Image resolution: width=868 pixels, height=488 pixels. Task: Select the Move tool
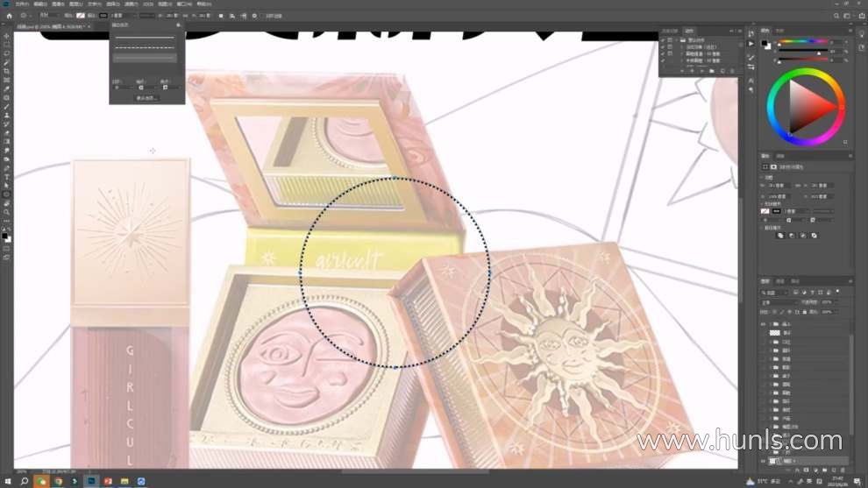[x=7, y=36]
